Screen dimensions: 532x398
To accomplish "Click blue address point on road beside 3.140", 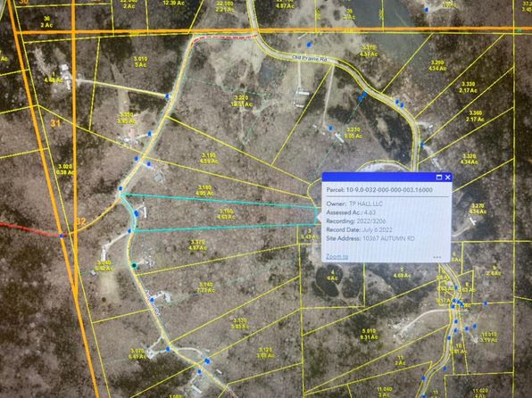I will tap(153, 300).
